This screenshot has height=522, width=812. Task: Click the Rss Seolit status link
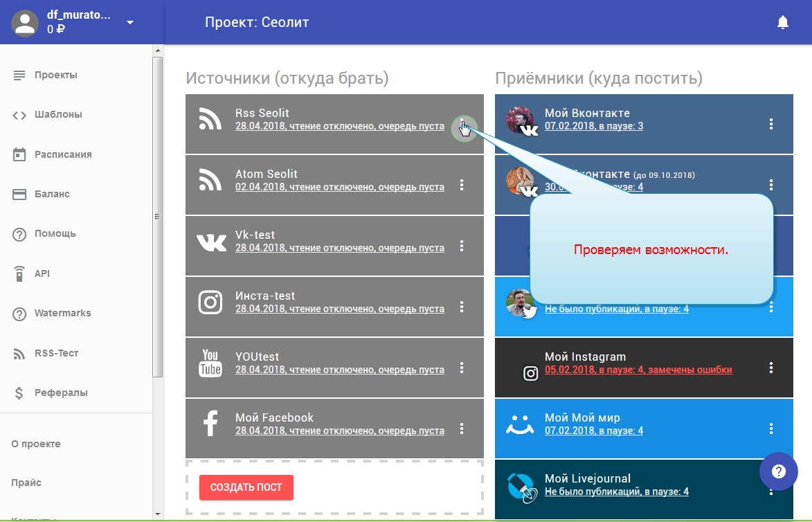tap(339, 126)
